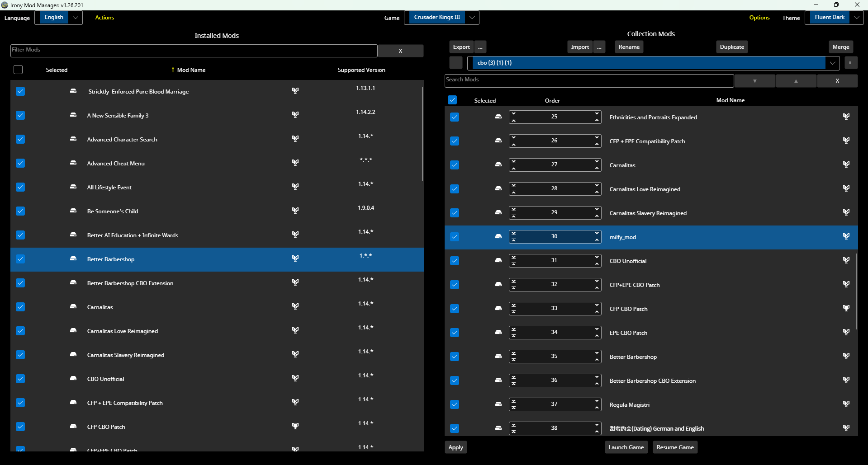
Task: Open the ellipsis menu next to Import
Action: [599, 47]
